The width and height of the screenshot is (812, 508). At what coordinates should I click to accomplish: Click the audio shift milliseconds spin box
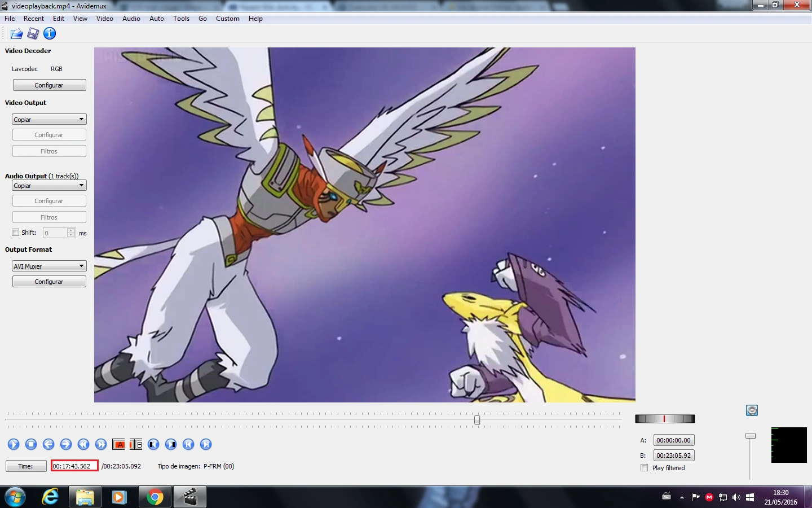(x=59, y=233)
